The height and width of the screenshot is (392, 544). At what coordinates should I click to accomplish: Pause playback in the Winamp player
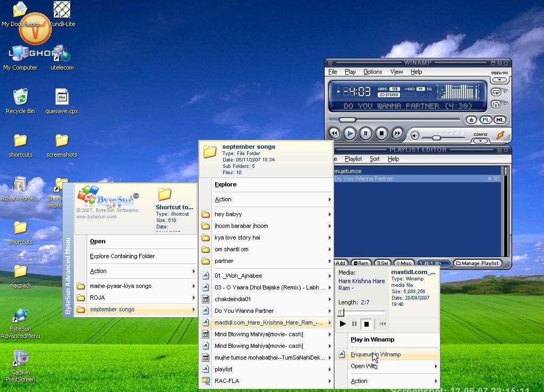click(x=365, y=133)
